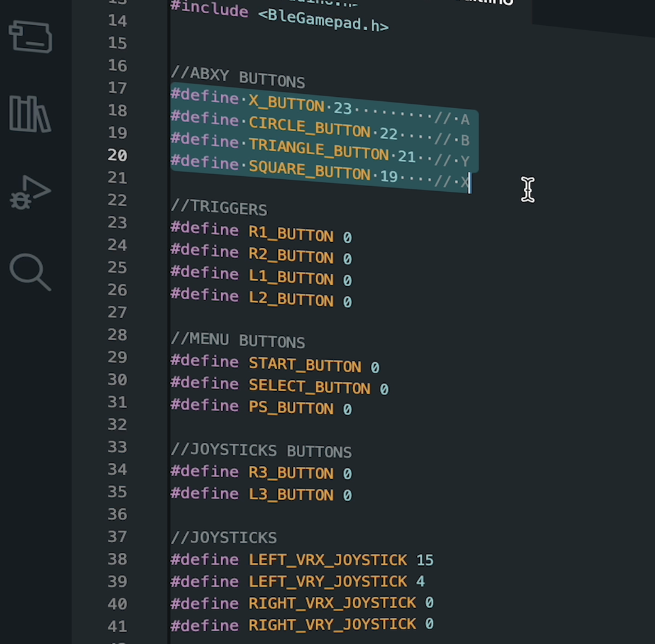Viewport: 655px width, 644px height.
Task: Click the SELECT_BUTTON value 0
Action: pyautogui.click(x=384, y=389)
